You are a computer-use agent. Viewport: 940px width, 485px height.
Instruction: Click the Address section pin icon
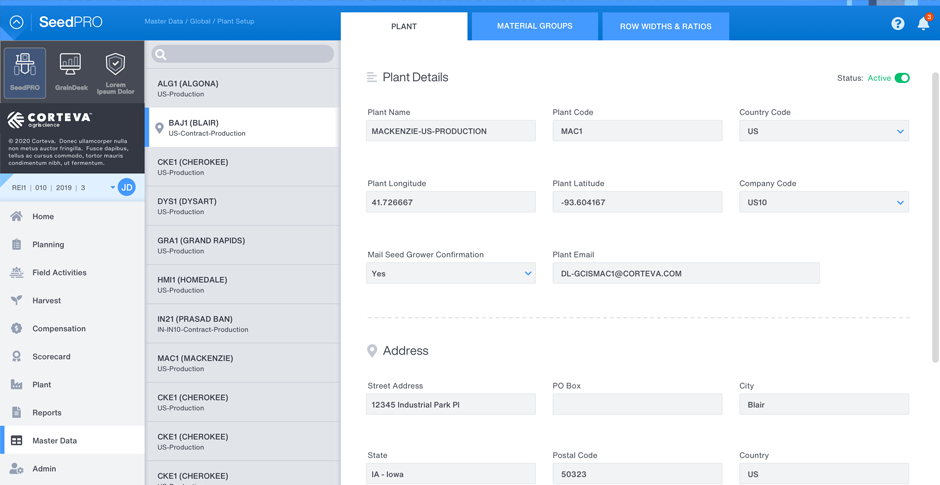point(372,351)
